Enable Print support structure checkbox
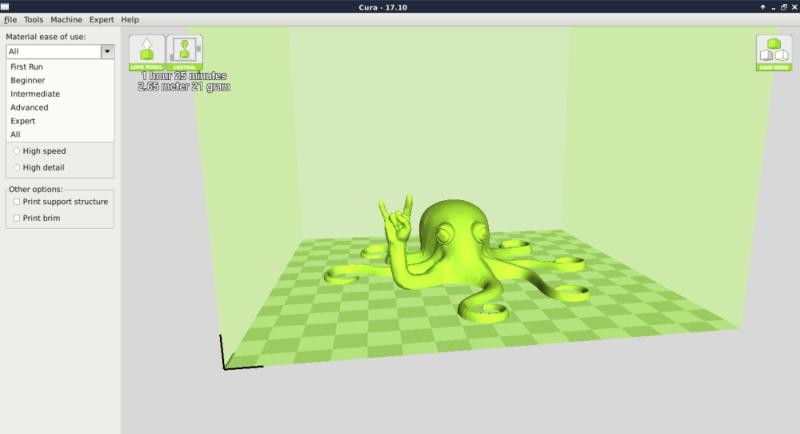This screenshot has width=800, height=434. (17, 202)
